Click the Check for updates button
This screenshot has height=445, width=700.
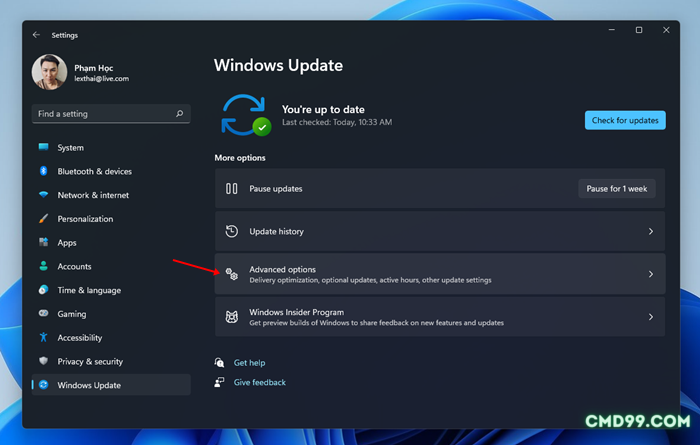tap(625, 121)
